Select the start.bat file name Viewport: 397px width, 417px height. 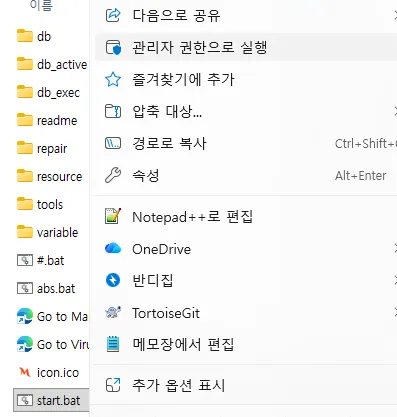coord(58,400)
